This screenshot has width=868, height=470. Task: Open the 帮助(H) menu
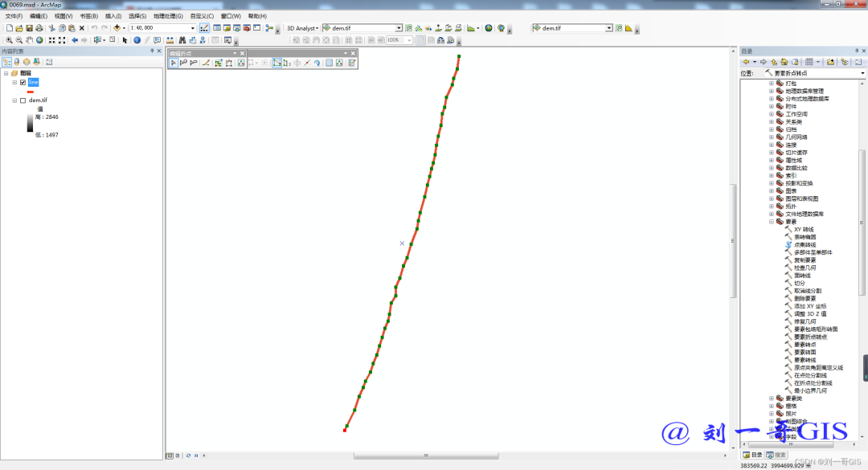257,16
